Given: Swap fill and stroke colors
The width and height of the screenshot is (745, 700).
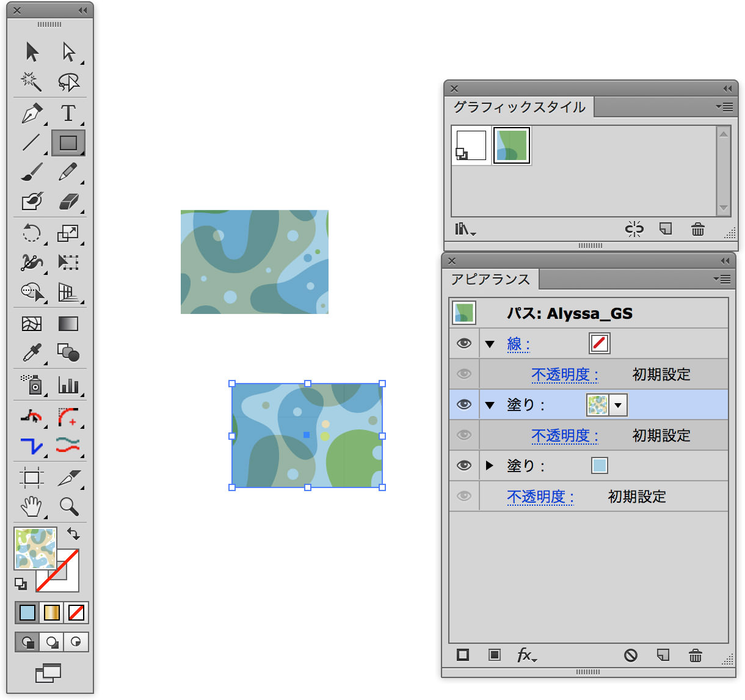Looking at the screenshot, I should [73, 534].
